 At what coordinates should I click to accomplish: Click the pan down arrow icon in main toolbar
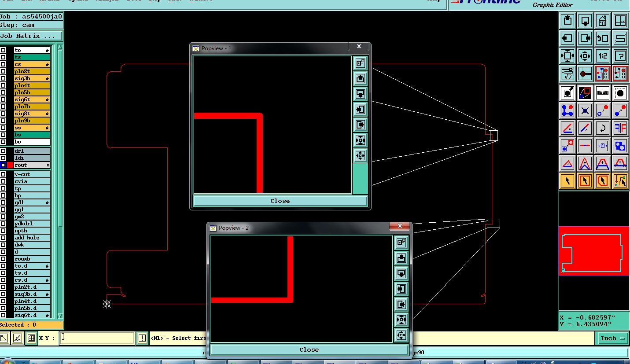[585, 21]
